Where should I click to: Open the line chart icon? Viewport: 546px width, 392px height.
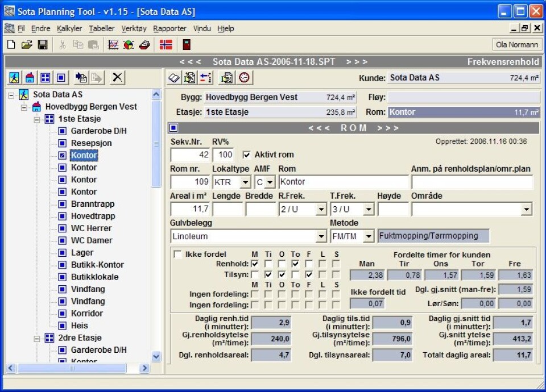click(113, 44)
